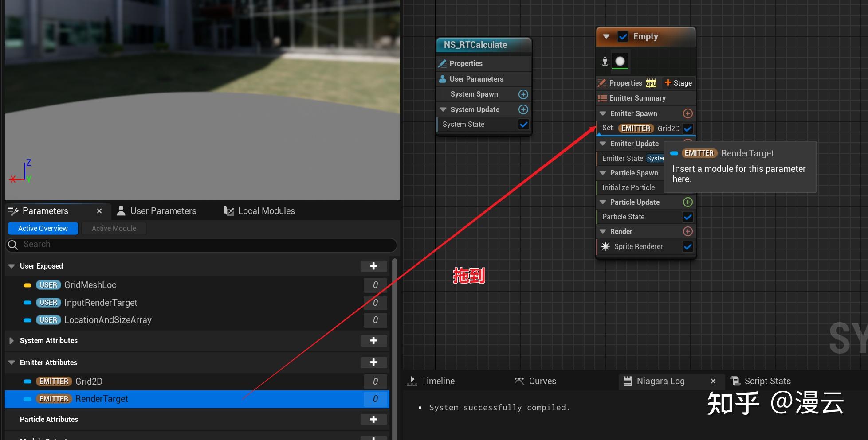
Task: Collapse the Emitter Update section
Action: pos(602,144)
